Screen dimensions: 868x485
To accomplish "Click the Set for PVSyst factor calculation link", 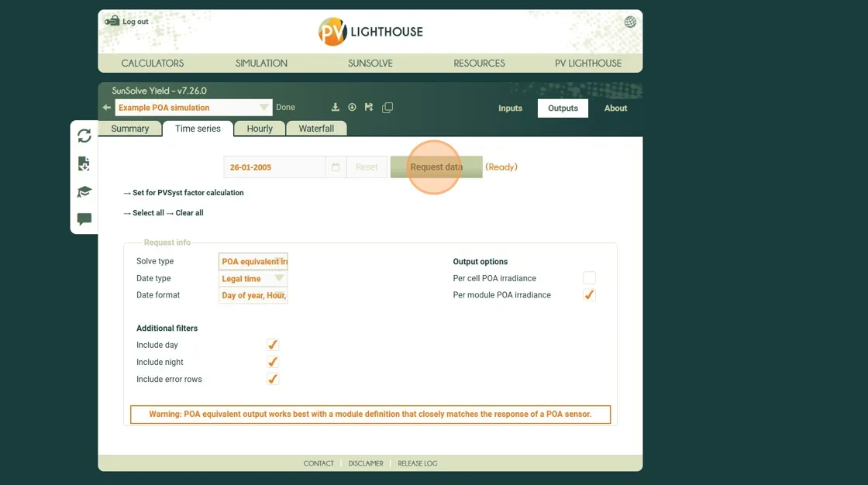I will coord(188,193).
